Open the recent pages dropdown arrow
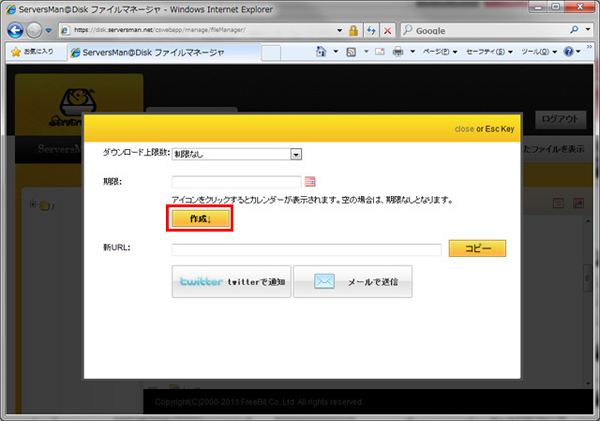 click(x=48, y=30)
